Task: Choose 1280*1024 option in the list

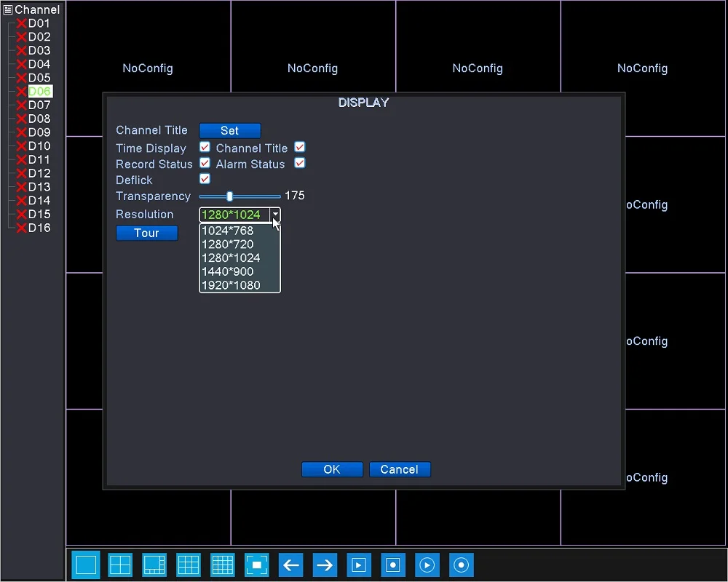Action: (x=240, y=258)
